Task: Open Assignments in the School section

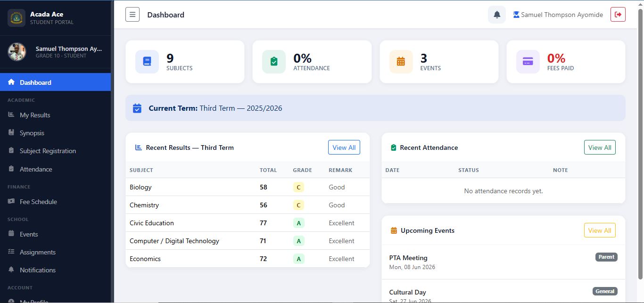Action: (55, 252)
